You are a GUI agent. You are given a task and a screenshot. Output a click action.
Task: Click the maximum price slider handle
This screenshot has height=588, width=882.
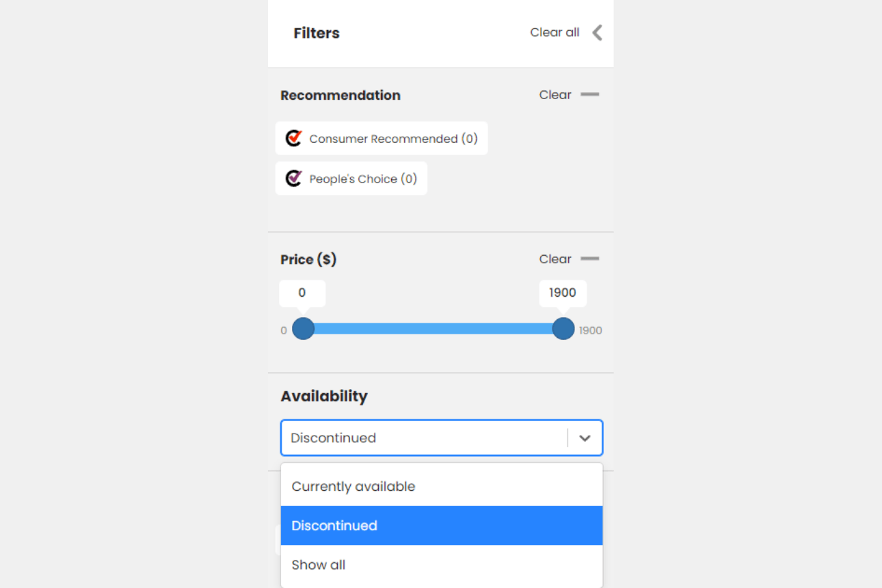(x=563, y=329)
